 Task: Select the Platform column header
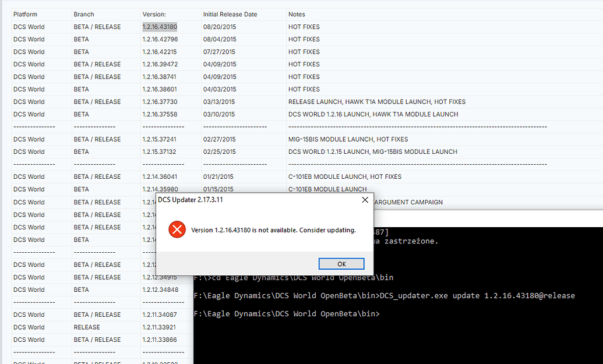click(x=26, y=14)
